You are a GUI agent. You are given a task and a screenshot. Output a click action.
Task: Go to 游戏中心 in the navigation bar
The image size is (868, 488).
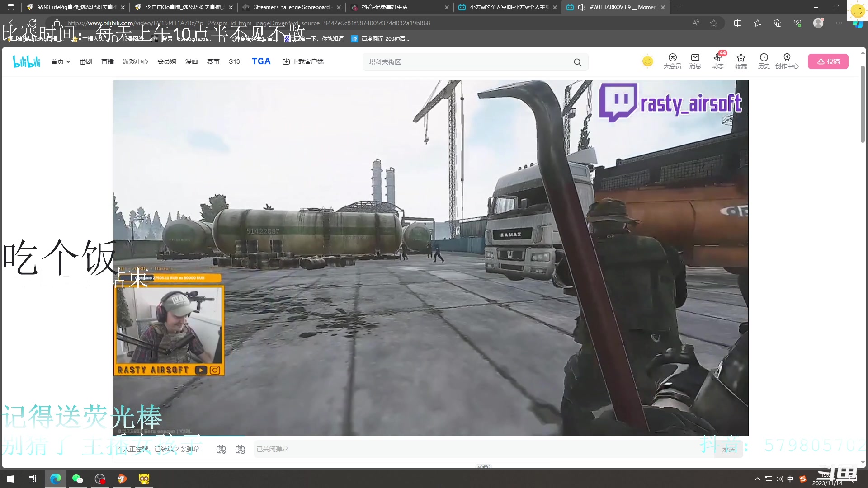click(136, 61)
